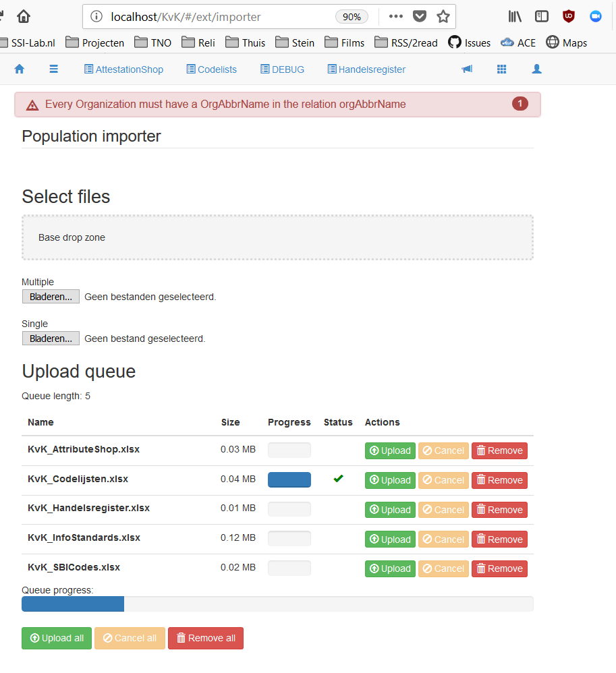The image size is (616, 673).
Task: Navigate to DEBUG interface
Action: 283,69
